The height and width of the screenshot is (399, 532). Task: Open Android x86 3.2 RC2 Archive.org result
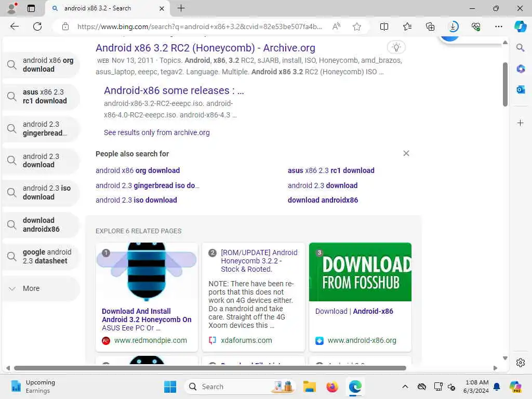205,48
